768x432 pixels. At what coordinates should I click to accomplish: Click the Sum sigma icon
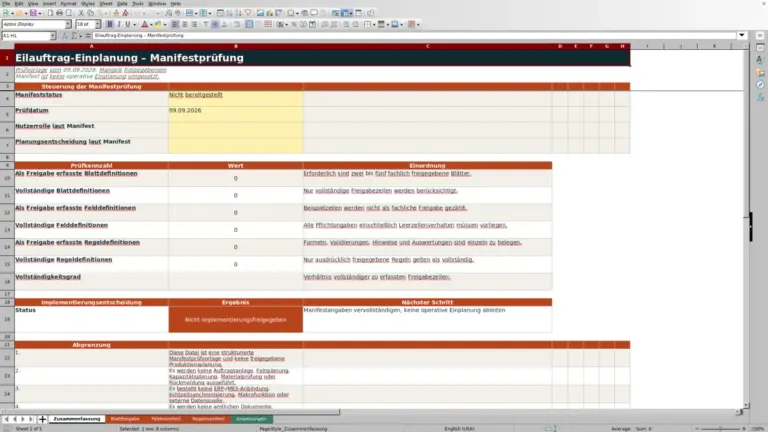click(x=74, y=36)
